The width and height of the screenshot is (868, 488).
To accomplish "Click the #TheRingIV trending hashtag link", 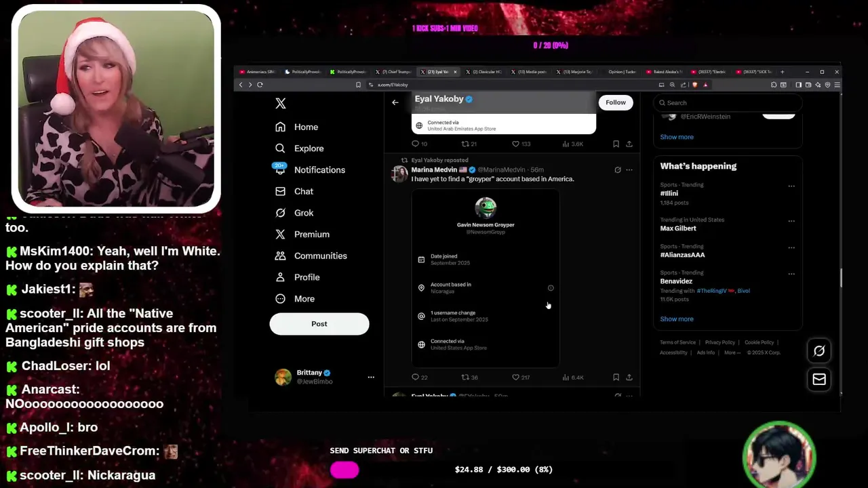I will [715, 291].
